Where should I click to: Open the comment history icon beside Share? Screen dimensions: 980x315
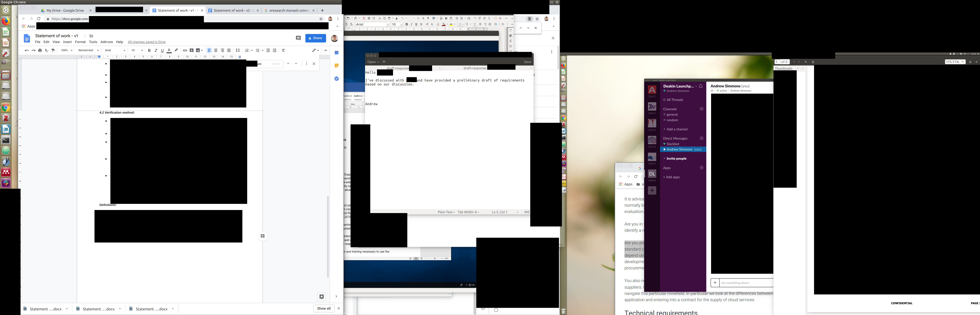coord(298,38)
